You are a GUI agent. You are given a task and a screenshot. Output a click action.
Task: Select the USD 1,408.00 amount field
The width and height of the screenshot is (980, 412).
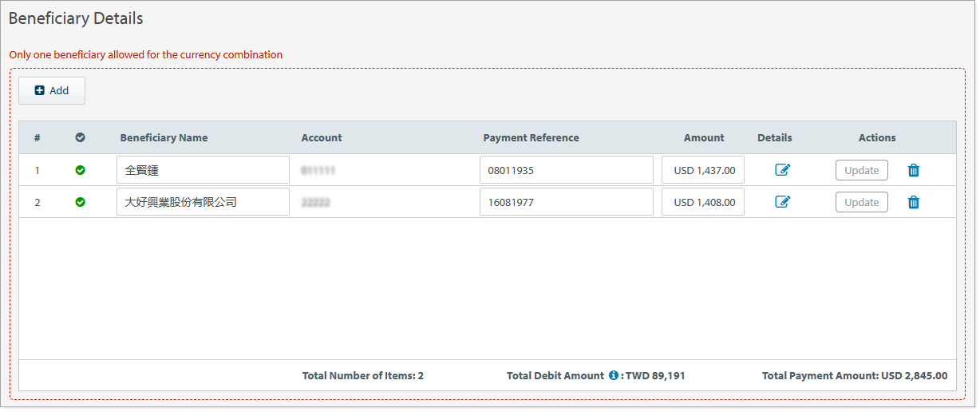pyautogui.click(x=703, y=202)
